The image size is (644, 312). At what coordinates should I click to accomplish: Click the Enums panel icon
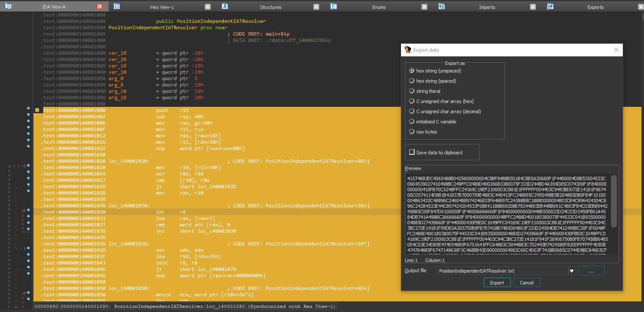tap(333, 6)
